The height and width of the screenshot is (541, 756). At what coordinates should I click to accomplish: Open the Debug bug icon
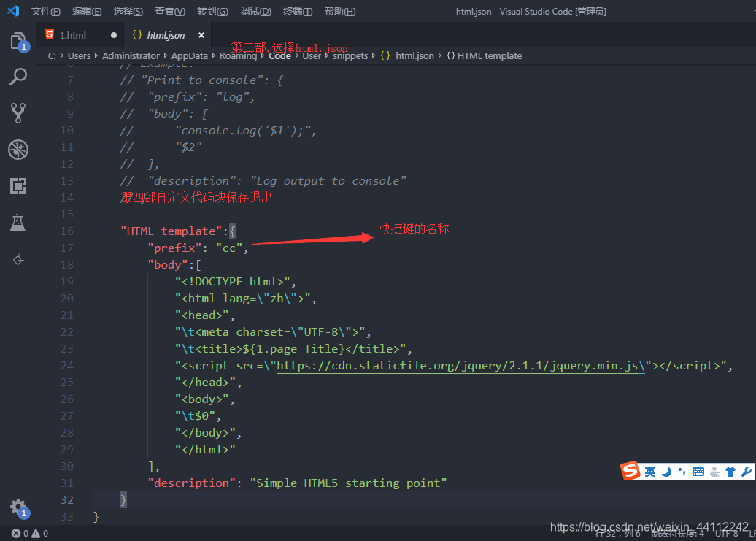18,150
